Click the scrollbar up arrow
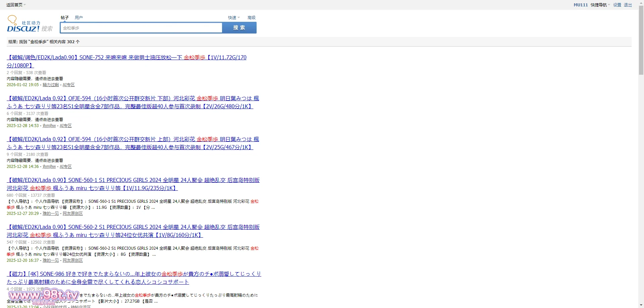The height and width of the screenshot is (308, 644). (x=641, y=3)
